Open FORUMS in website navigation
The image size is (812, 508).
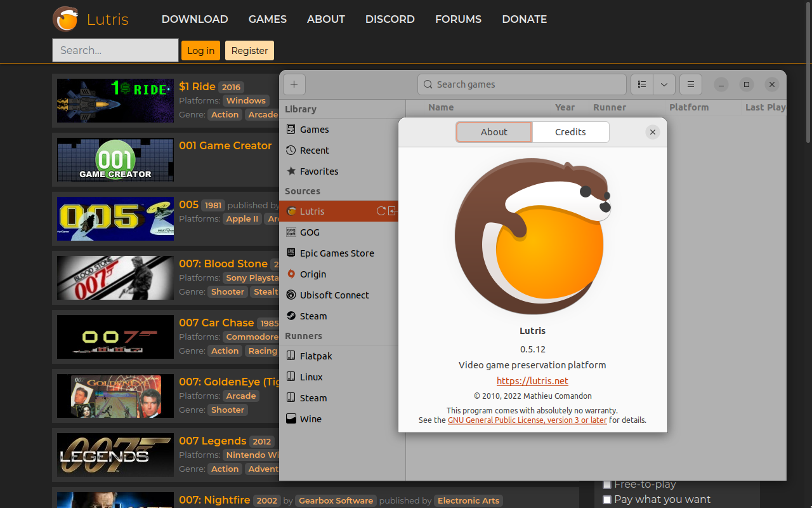tap(458, 19)
